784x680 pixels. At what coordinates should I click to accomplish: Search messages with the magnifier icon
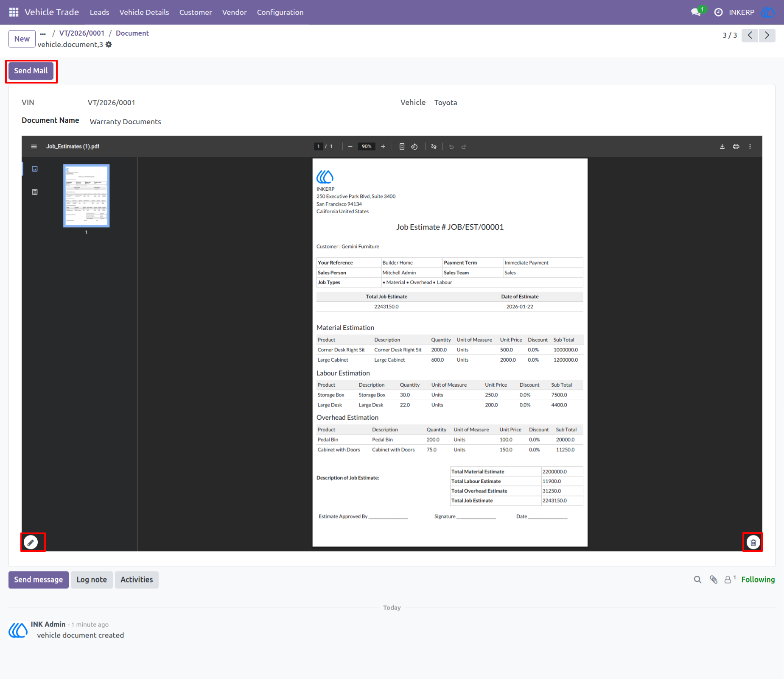[x=697, y=580]
